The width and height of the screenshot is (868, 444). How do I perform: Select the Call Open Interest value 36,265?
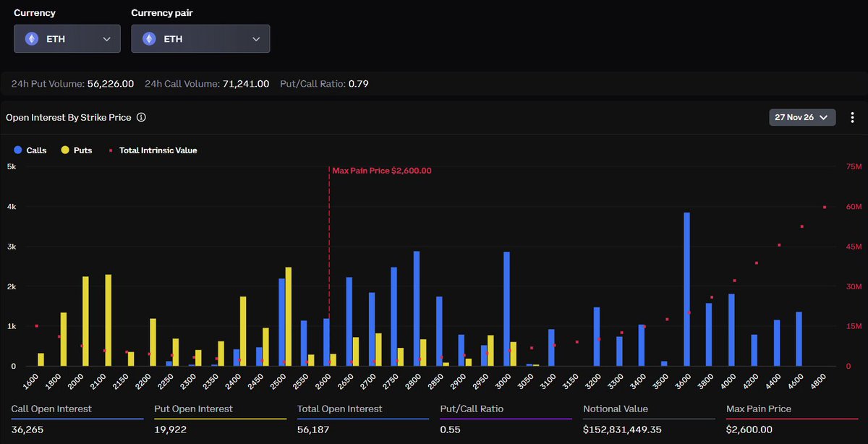(27, 430)
